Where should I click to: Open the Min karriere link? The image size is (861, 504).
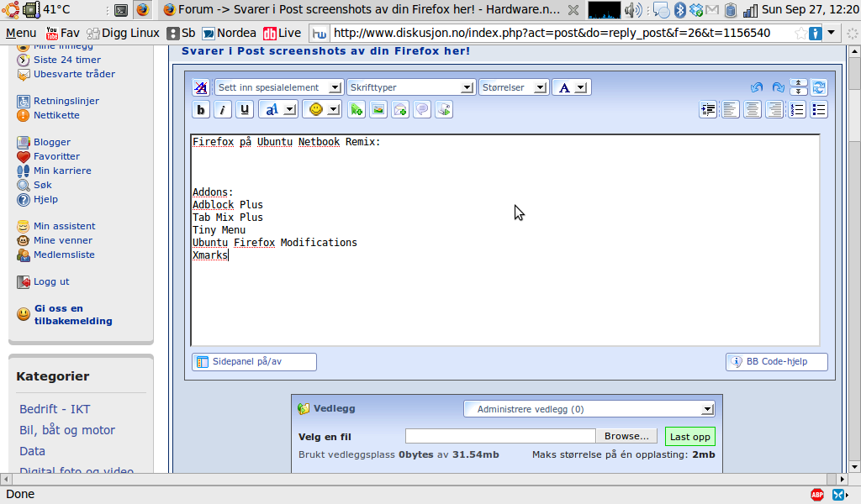tap(62, 171)
